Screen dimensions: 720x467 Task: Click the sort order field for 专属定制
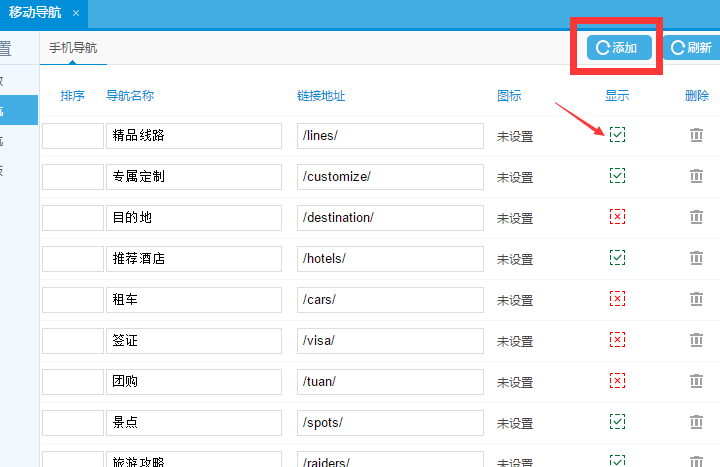coord(72,177)
